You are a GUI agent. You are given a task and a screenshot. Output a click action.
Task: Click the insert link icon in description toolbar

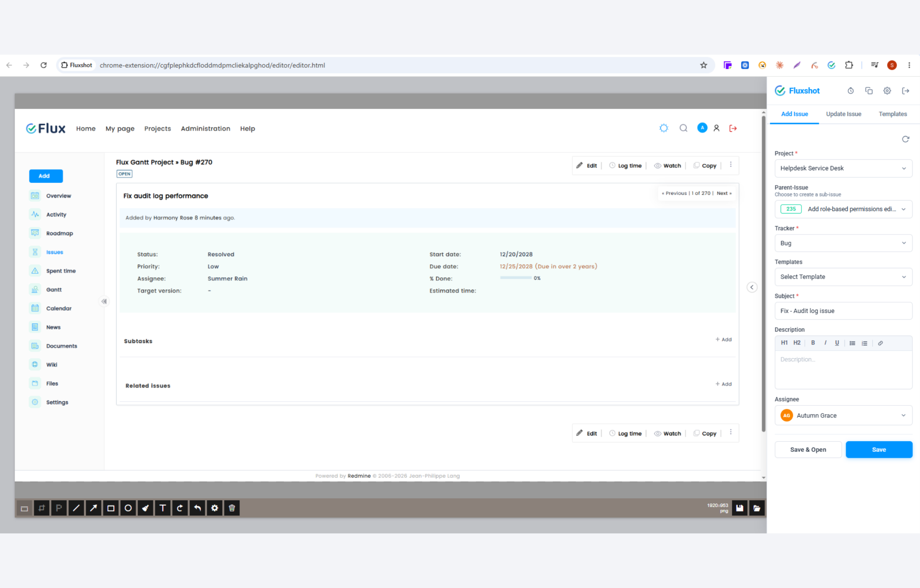point(880,343)
